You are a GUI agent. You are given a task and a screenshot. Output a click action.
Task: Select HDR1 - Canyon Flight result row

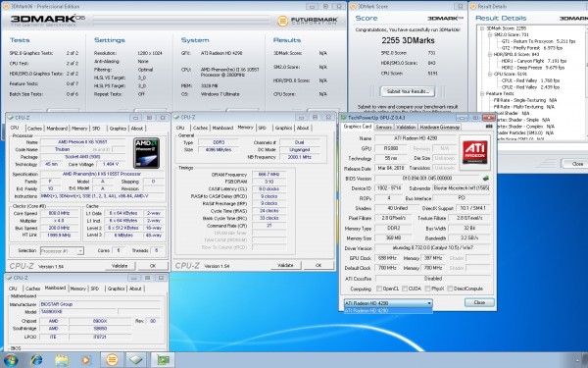[x=534, y=61]
